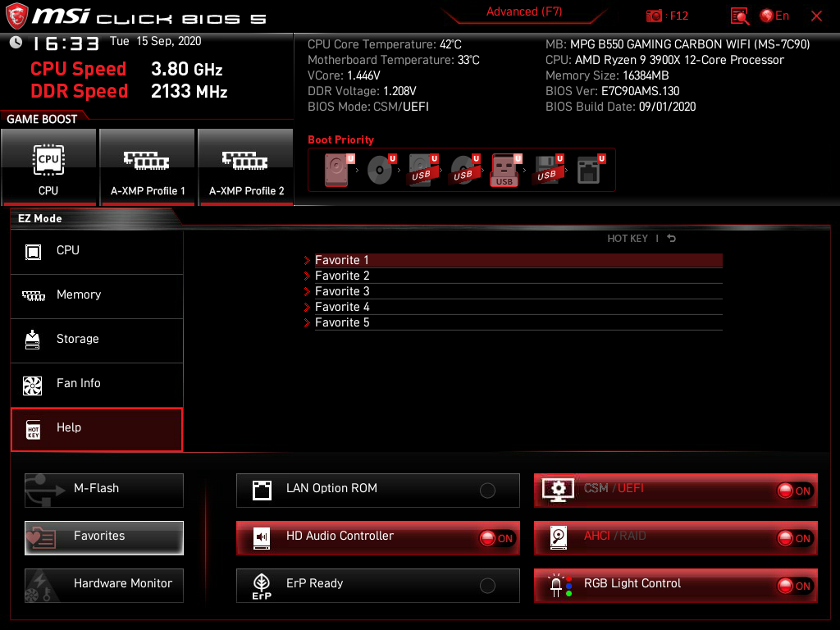Enable A-XMP Profile 1
The width and height of the screenshot is (840, 630).
tap(148, 167)
